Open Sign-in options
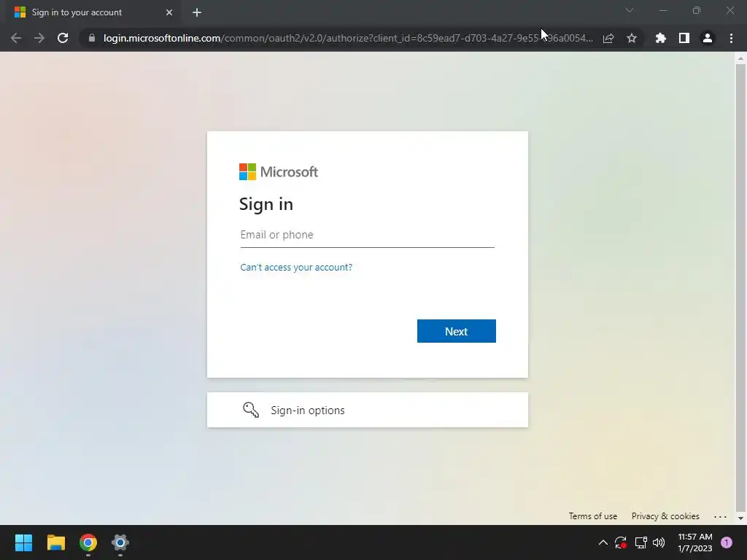 [x=368, y=410]
